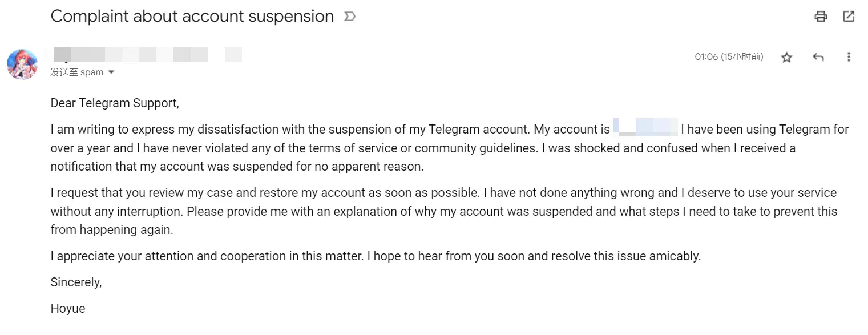Click the paragraph starting I request that you review
868x335 pixels.
[444, 212]
